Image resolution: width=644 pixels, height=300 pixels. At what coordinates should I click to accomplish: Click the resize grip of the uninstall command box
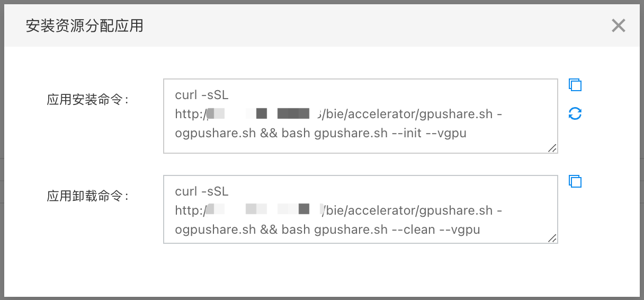tap(552, 239)
